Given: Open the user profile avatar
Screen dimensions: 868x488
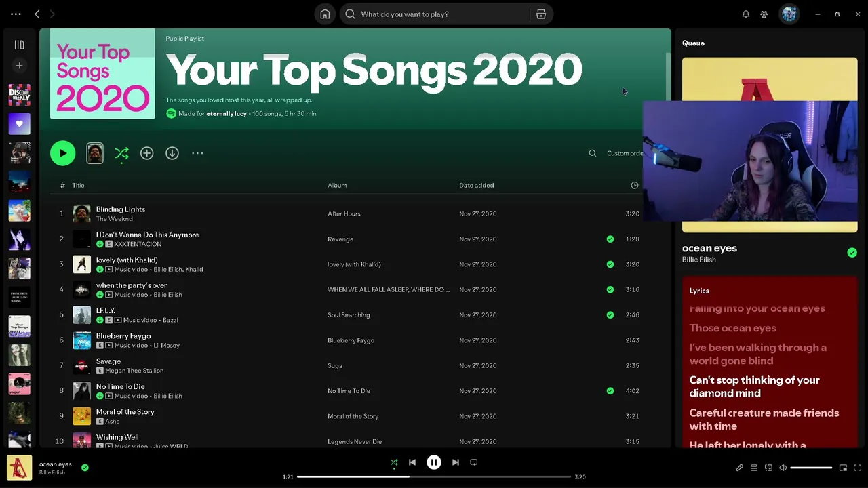Looking at the screenshot, I should point(789,14).
